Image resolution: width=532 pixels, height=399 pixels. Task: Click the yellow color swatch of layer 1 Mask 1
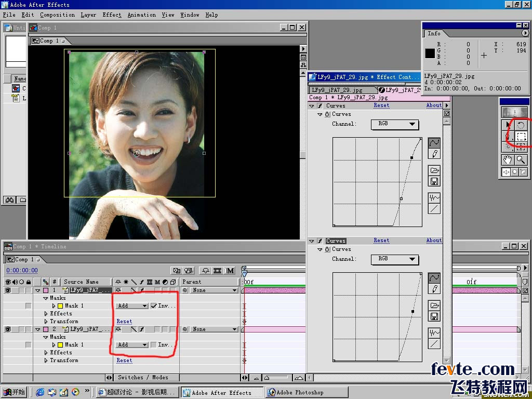pyautogui.click(x=60, y=306)
